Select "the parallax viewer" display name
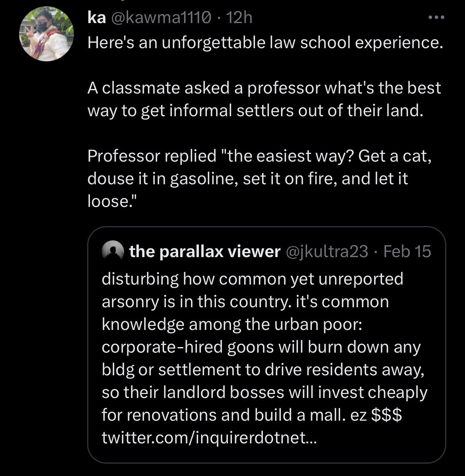 tap(205, 252)
